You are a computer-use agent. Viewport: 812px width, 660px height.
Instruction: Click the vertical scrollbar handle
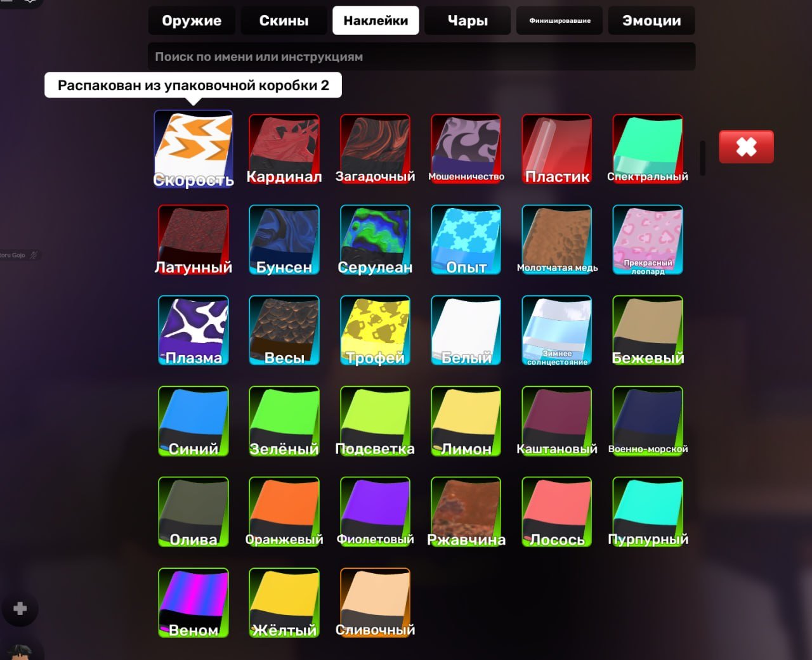[703, 158]
